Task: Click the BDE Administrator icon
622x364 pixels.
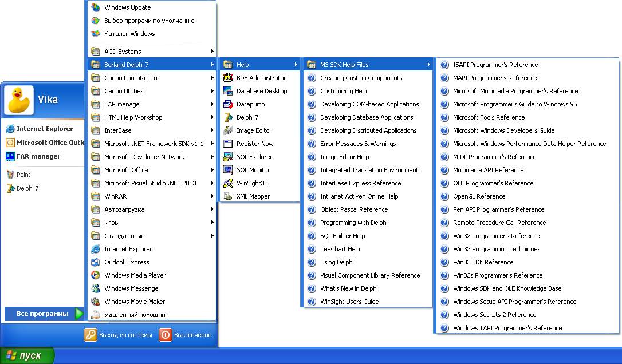Action: pos(228,78)
